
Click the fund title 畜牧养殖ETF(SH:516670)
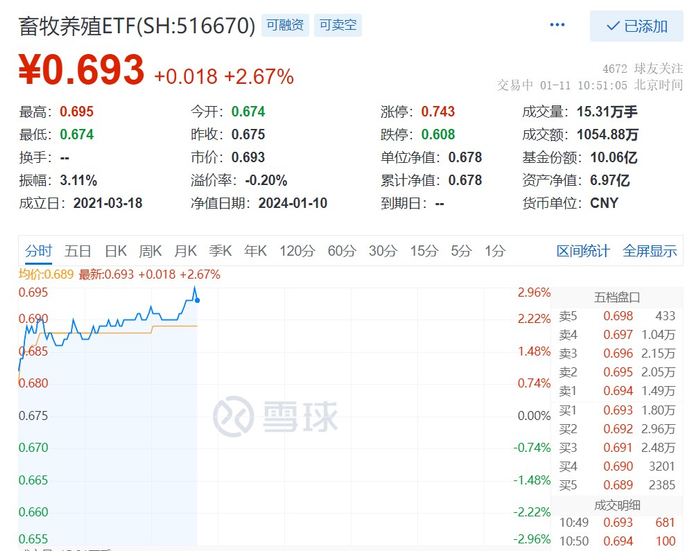[x=137, y=26]
